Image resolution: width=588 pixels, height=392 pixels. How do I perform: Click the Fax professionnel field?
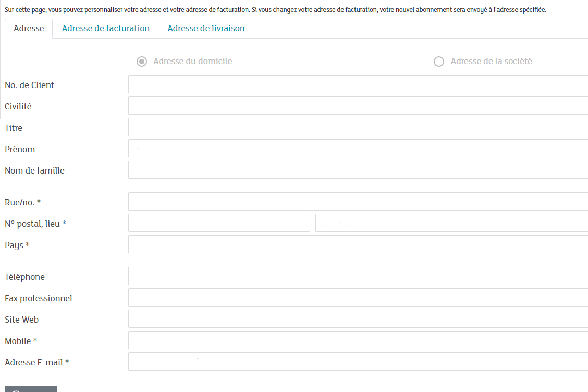pos(358,298)
